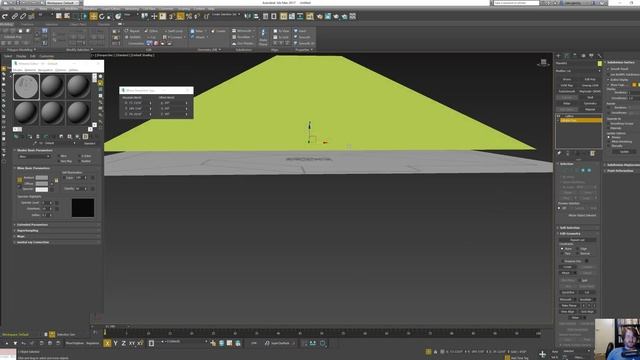Open the Customize menu in menu bar
This screenshot has width=640, height=360.
[x=166, y=9]
